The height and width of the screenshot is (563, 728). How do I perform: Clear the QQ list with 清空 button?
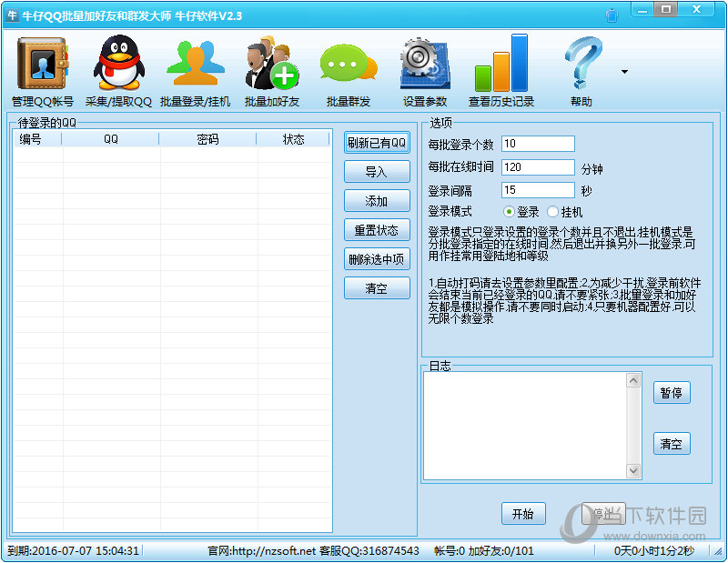[x=377, y=288]
